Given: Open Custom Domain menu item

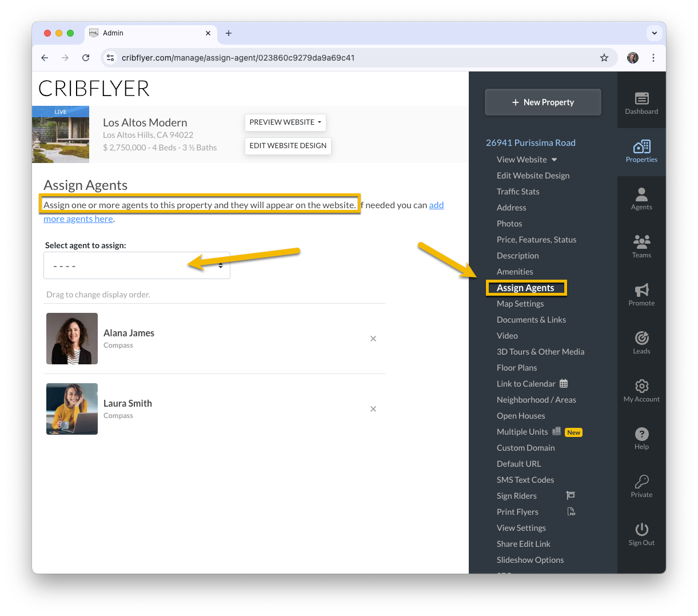Looking at the screenshot, I should point(525,448).
